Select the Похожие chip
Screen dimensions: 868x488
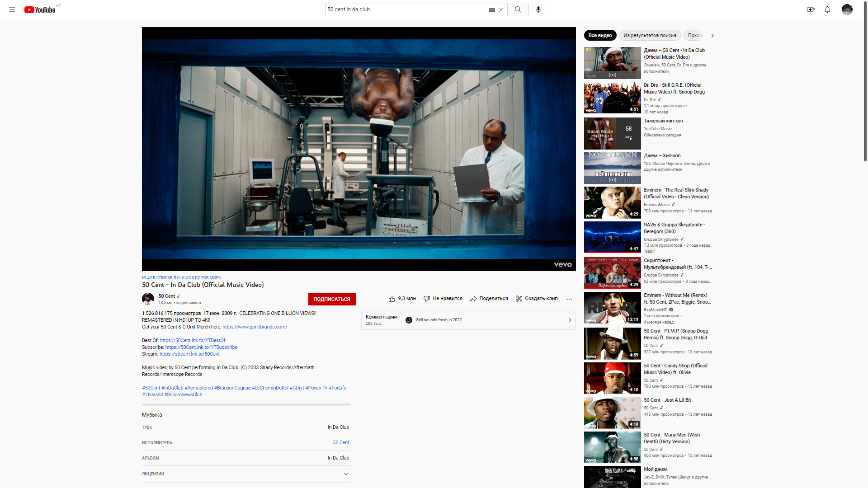point(694,35)
